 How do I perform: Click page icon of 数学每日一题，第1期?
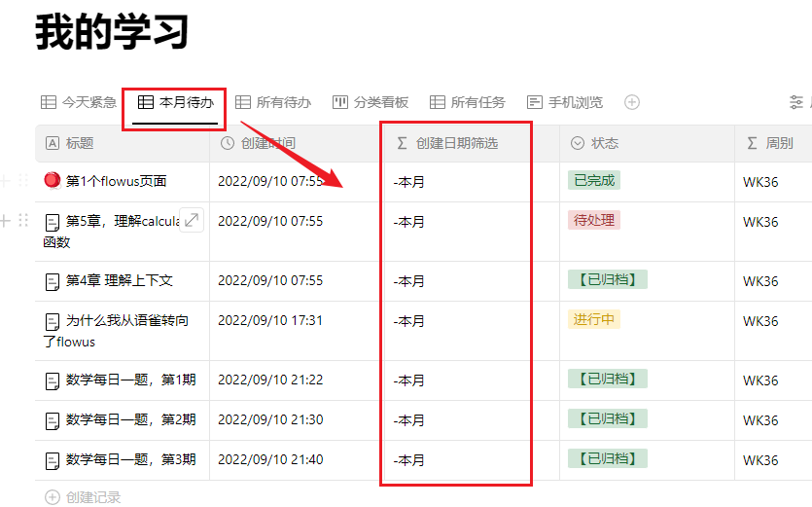coord(53,381)
